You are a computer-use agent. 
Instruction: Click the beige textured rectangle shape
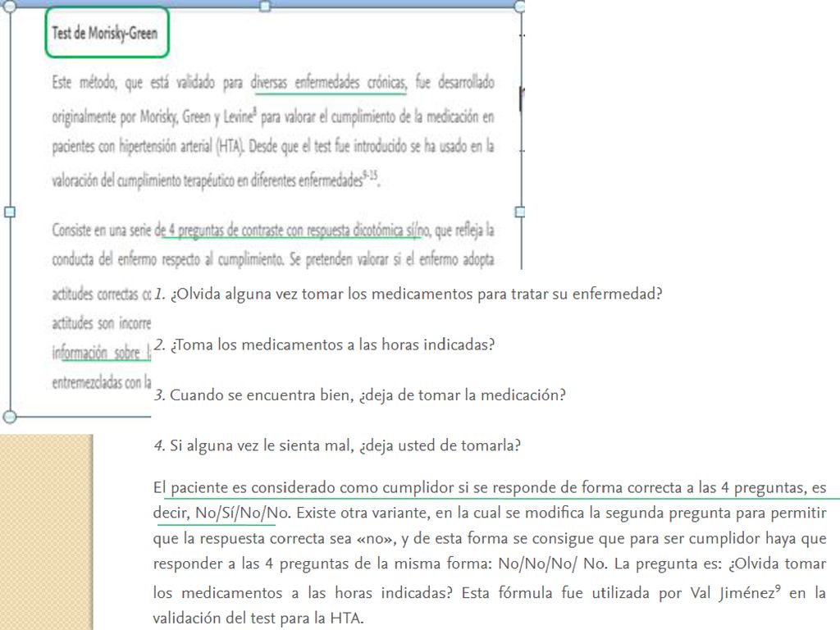point(46,532)
